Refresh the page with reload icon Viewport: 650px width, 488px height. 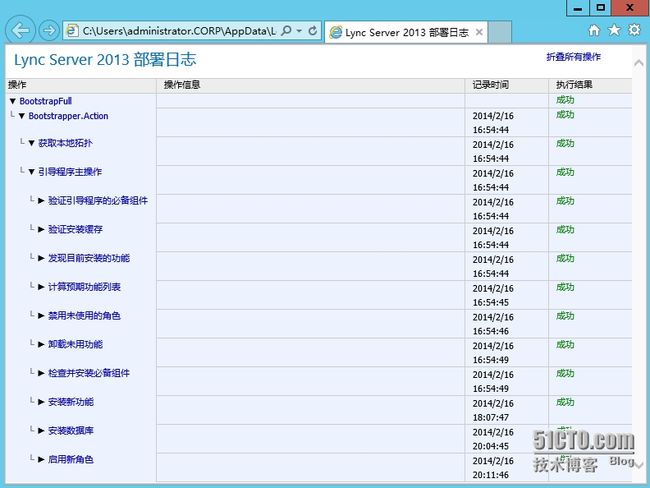(313, 31)
